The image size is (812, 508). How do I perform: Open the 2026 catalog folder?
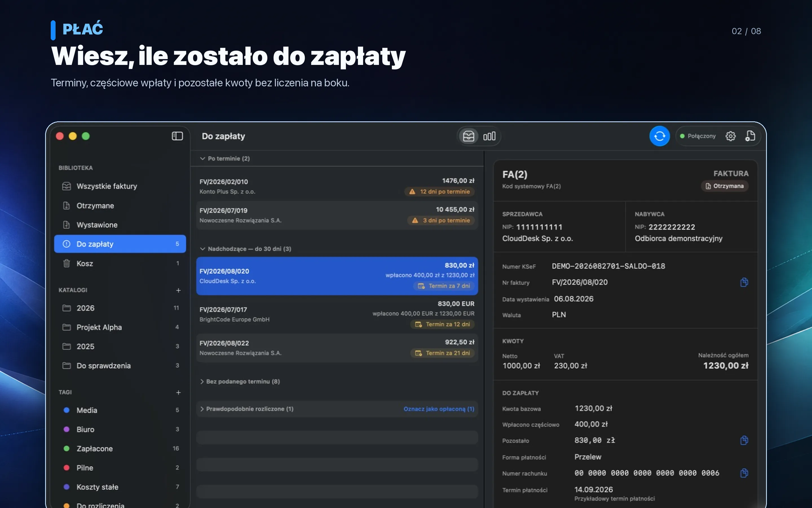[120, 308]
